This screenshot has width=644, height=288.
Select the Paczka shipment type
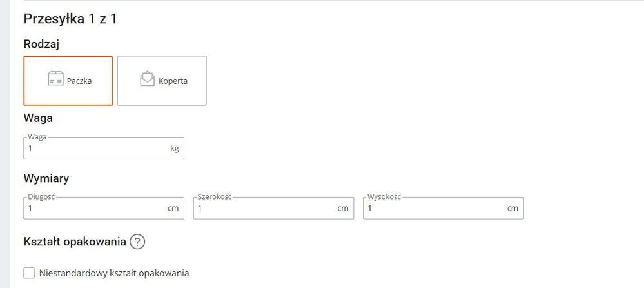click(x=68, y=81)
